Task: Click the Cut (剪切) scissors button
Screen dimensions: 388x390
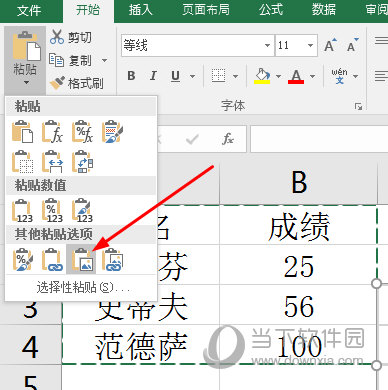Action: click(x=71, y=37)
